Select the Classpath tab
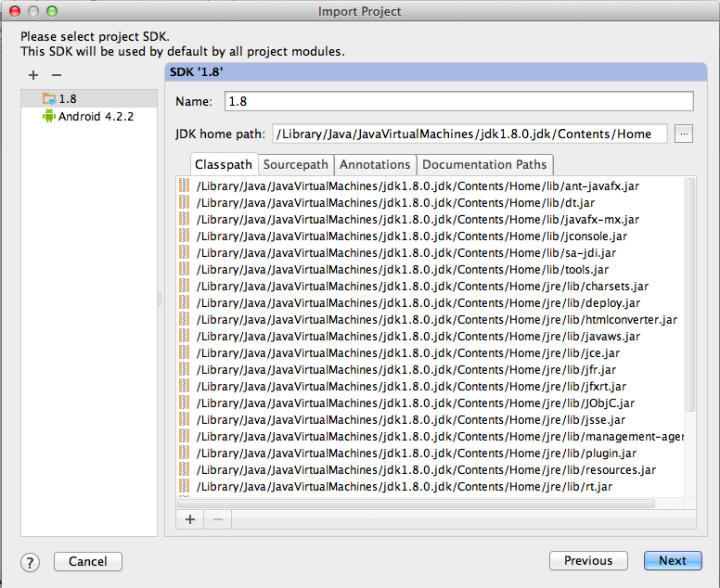The width and height of the screenshot is (720, 588). [224, 164]
